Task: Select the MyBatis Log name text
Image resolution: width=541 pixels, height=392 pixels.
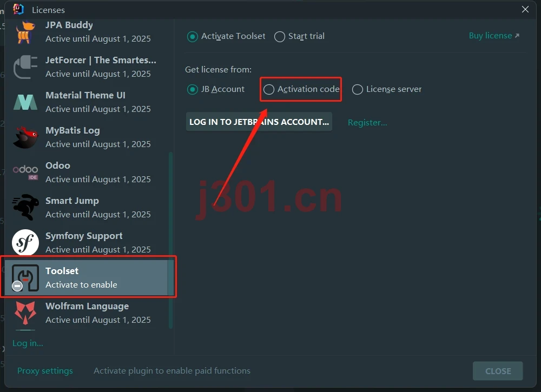Action: tap(72, 130)
